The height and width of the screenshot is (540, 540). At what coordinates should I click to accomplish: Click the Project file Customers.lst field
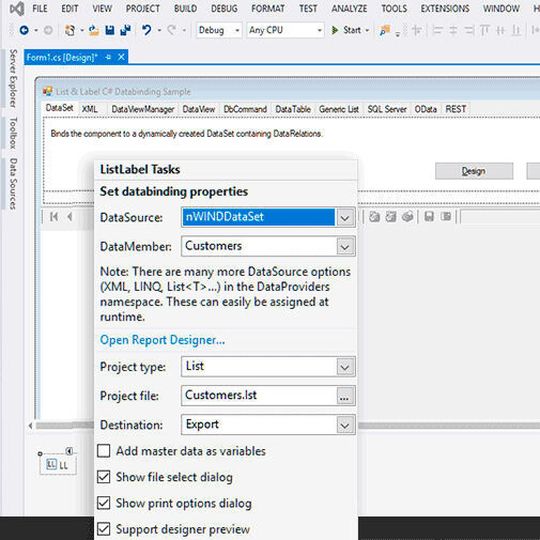tap(259, 396)
